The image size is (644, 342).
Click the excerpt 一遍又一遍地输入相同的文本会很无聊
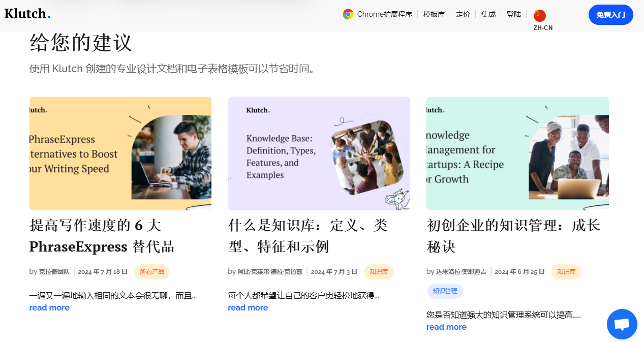tap(113, 296)
